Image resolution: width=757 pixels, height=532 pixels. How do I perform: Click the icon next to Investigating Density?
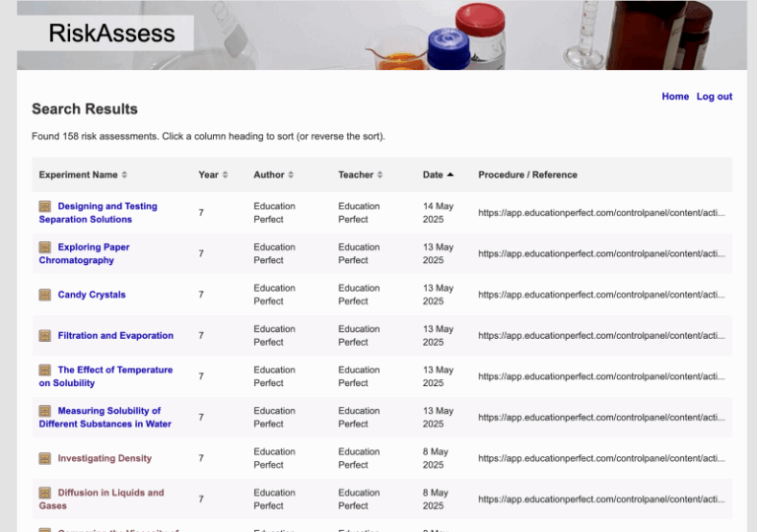pos(45,458)
